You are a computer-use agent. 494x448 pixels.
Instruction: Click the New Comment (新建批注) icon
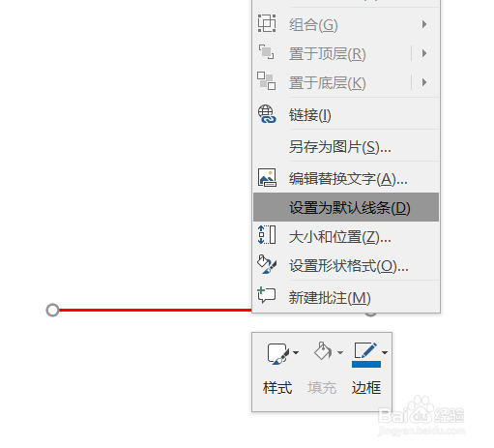[267, 295]
